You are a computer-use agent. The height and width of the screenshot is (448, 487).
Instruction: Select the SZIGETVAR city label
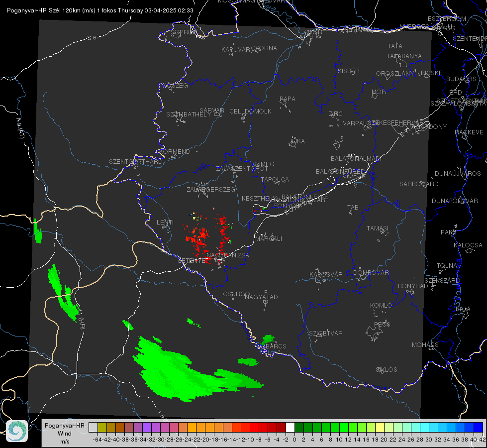point(326,334)
